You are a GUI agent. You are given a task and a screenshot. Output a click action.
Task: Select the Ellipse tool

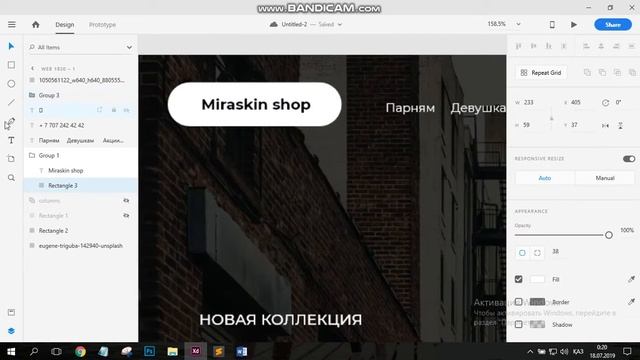point(11,84)
